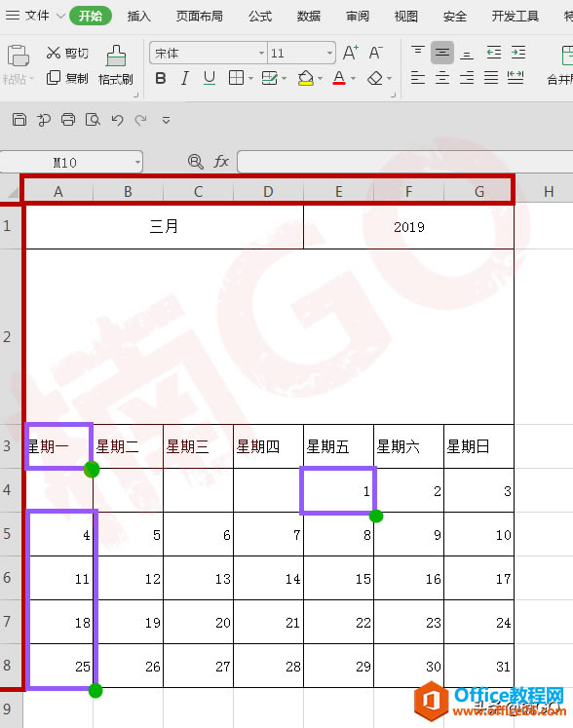Align text right
The image size is (573, 728).
click(x=467, y=78)
